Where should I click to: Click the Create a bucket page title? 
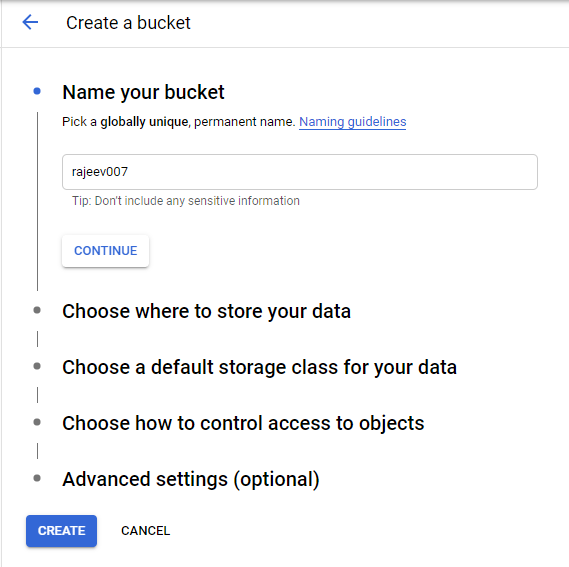click(128, 23)
